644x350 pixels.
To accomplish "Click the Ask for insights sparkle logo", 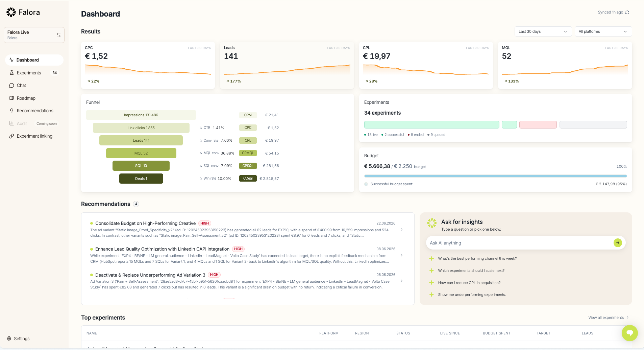I will click(x=431, y=223).
